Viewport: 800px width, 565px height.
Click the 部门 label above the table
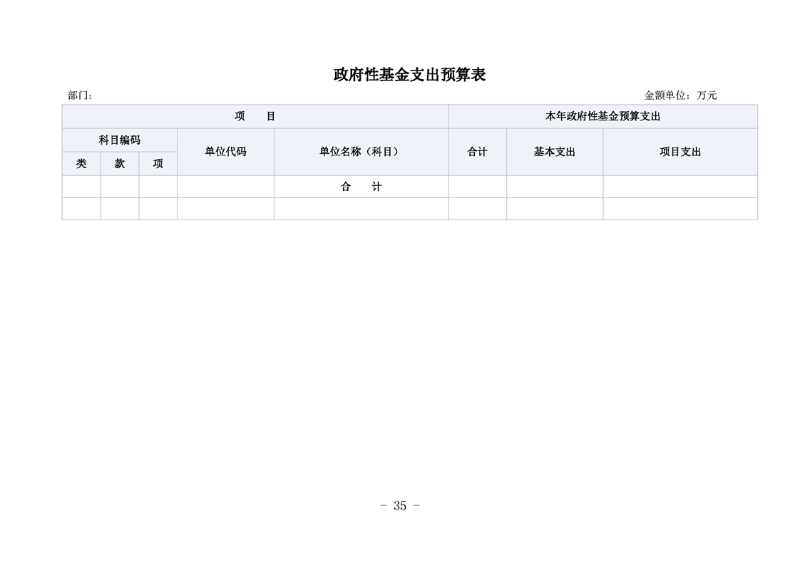[x=80, y=96]
